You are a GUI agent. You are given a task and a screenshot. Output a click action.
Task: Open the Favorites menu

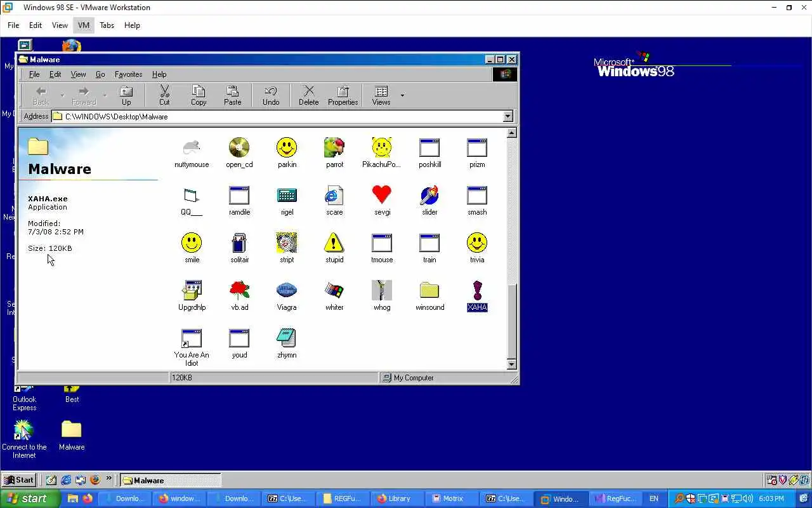point(128,74)
